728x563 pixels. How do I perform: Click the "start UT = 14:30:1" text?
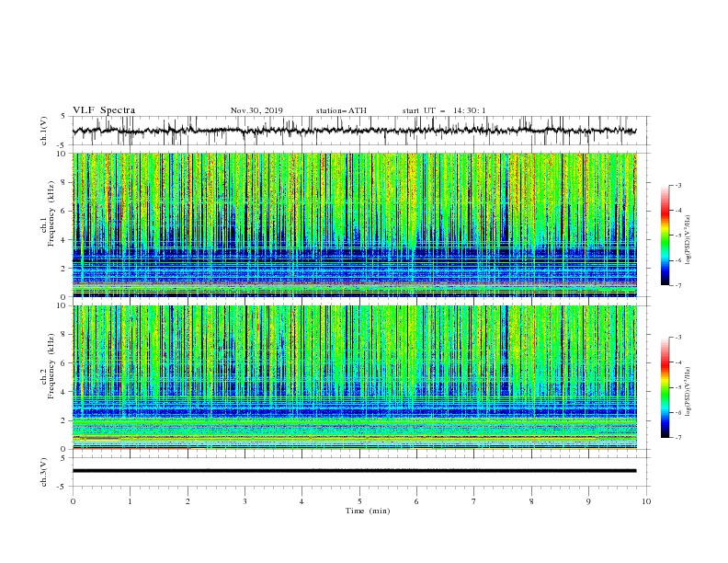pos(444,110)
